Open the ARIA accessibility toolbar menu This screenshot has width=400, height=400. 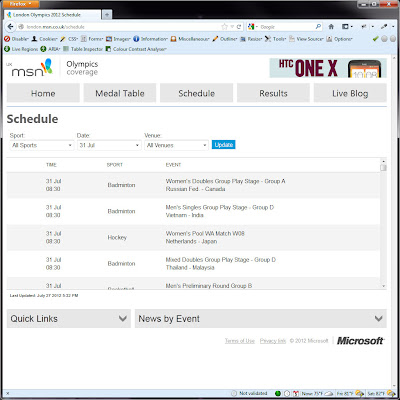coord(50,49)
